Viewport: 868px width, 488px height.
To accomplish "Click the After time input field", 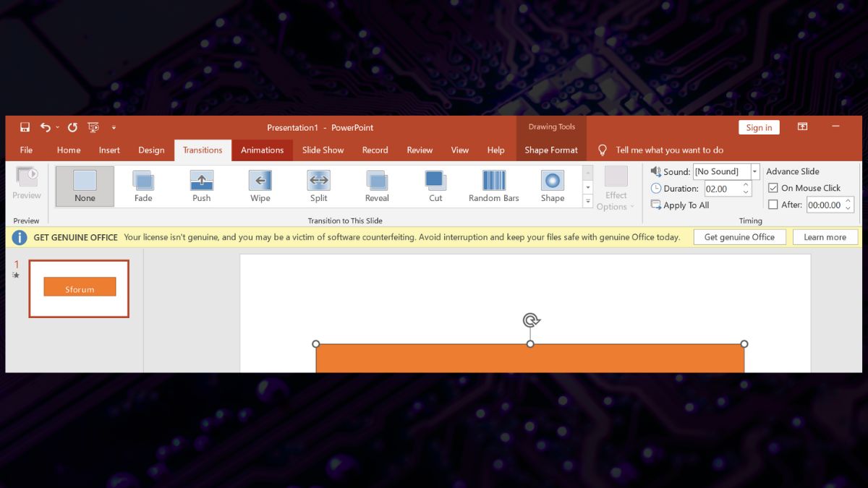I will [x=825, y=205].
